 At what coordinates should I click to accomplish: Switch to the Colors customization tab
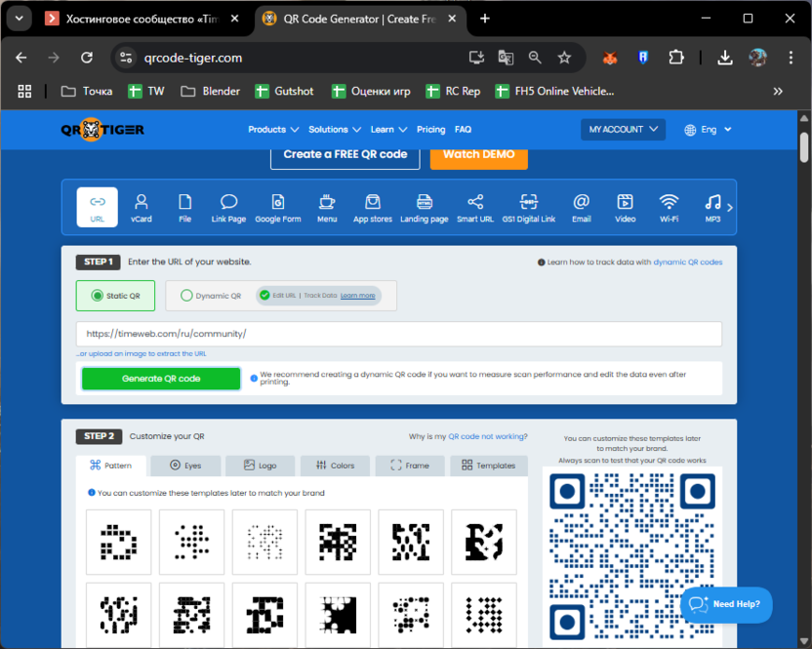point(335,466)
